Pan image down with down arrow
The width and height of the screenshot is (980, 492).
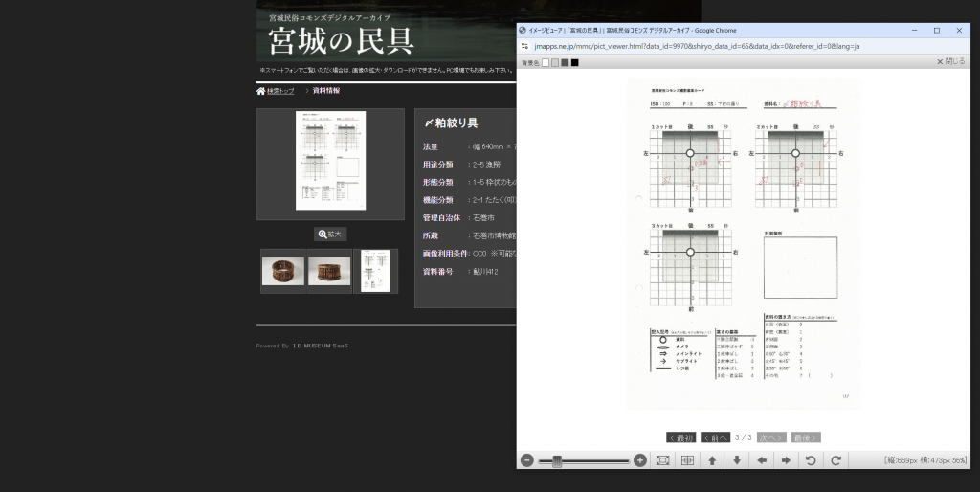tap(737, 460)
